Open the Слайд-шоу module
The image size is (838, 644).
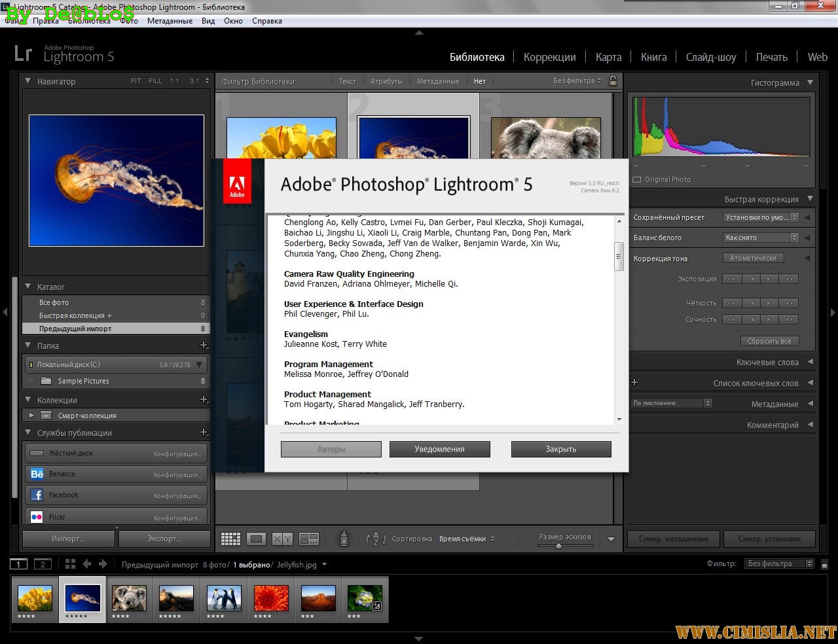(x=711, y=57)
